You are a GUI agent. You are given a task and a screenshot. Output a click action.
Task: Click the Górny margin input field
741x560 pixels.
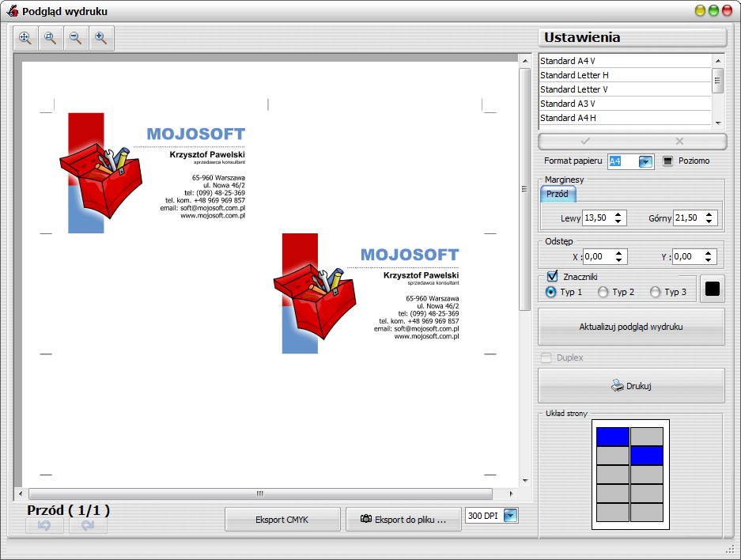(689, 218)
